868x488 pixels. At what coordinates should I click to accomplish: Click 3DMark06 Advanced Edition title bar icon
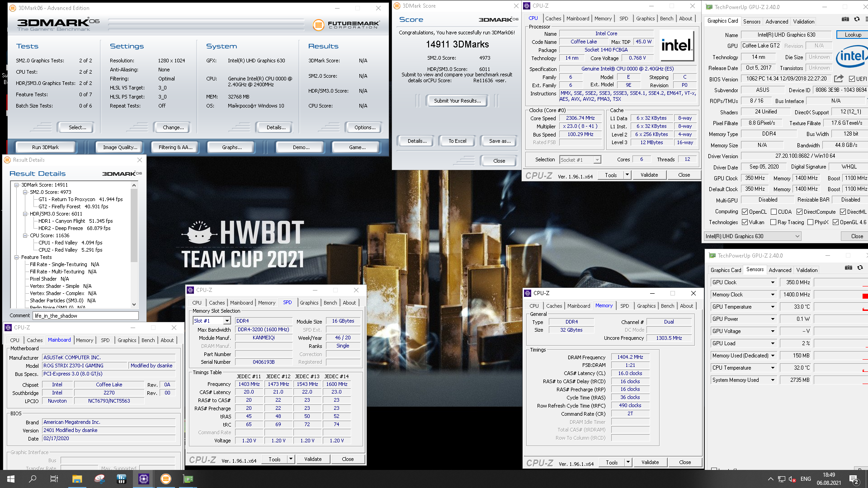point(12,8)
